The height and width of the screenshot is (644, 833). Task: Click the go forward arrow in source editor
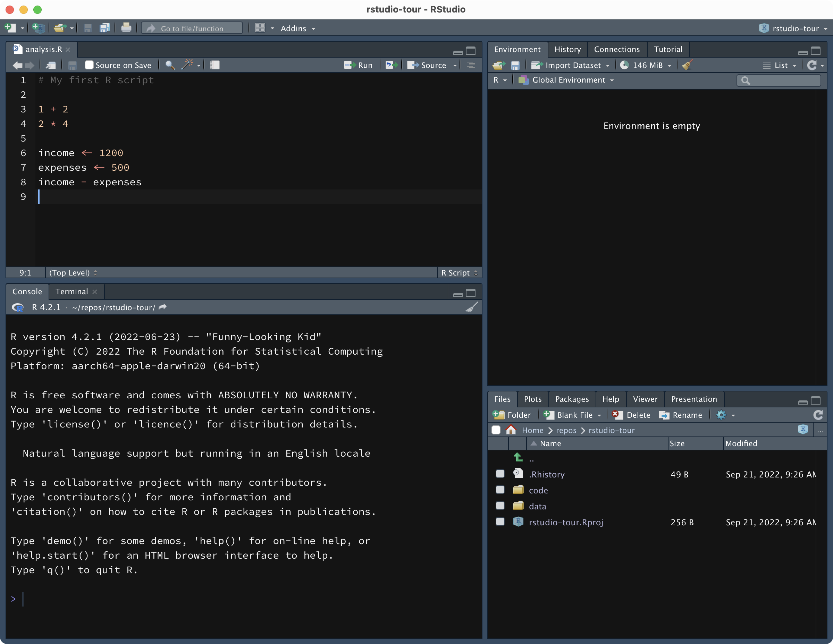pos(30,65)
